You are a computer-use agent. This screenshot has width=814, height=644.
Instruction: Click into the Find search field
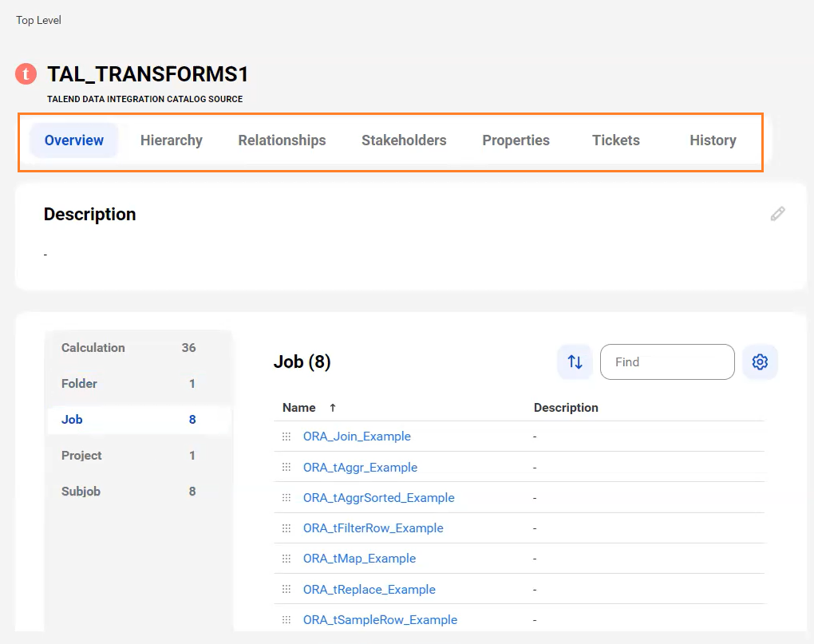point(667,362)
